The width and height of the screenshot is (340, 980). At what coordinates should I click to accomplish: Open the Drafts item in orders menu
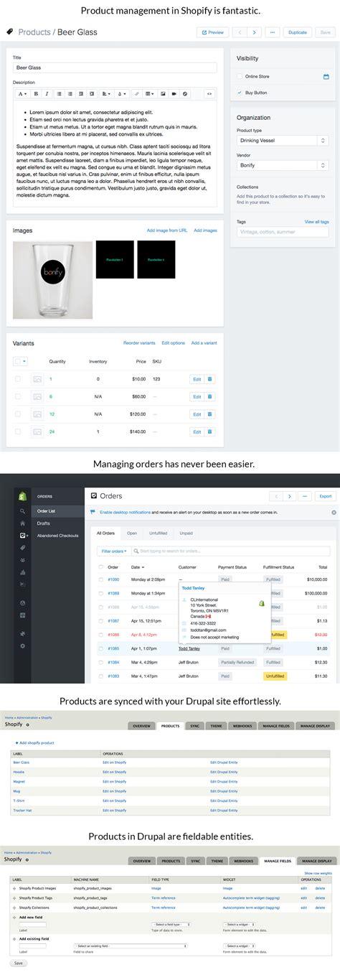coord(43,523)
